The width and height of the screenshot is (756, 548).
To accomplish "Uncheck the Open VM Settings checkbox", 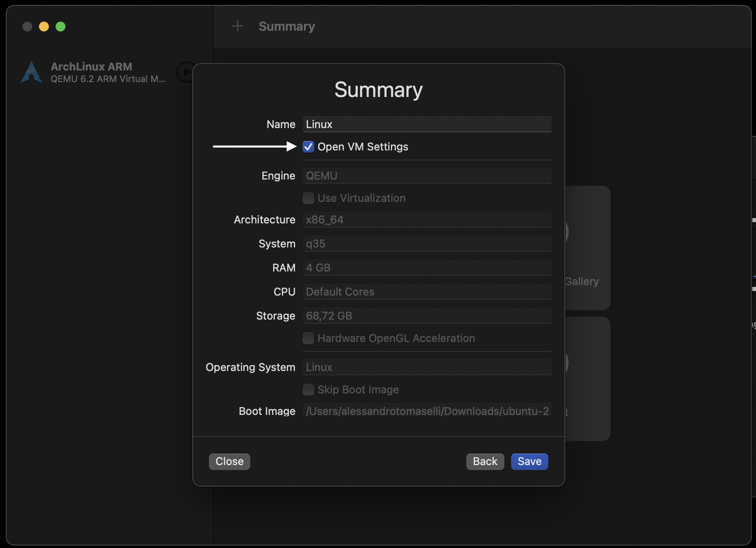I will pos(308,147).
